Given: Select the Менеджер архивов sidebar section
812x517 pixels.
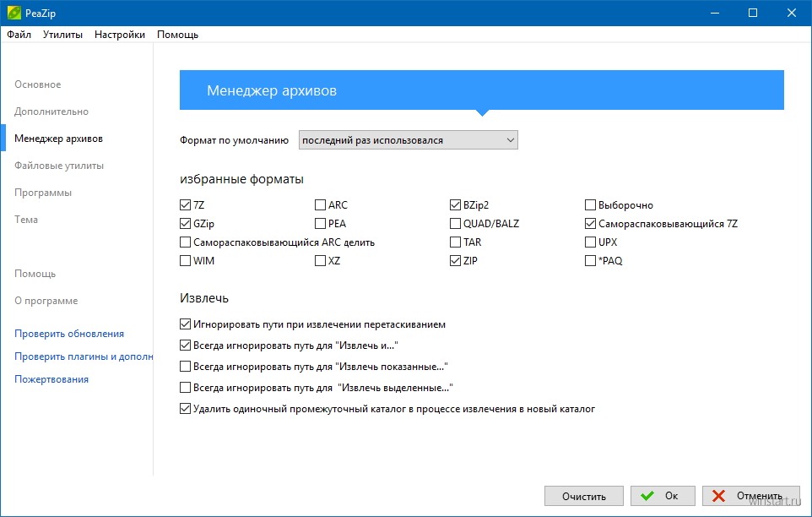Looking at the screenshot, I should pyautogui.click(x=58, y=139).
